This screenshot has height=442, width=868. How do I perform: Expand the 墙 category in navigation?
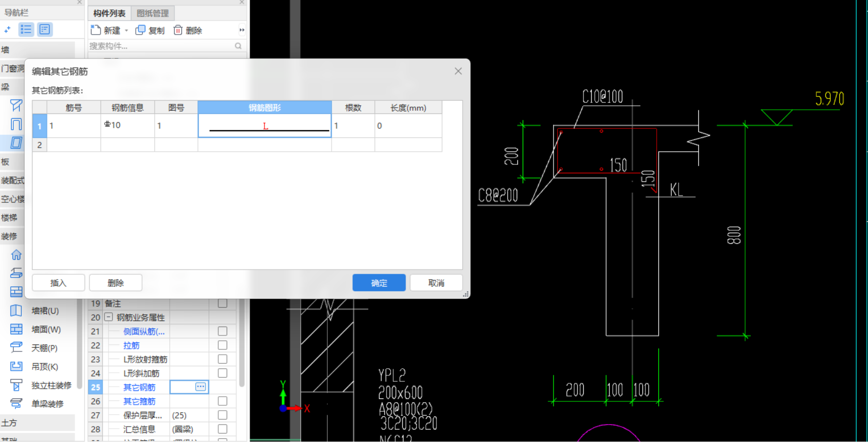click(x=37, y=50)
